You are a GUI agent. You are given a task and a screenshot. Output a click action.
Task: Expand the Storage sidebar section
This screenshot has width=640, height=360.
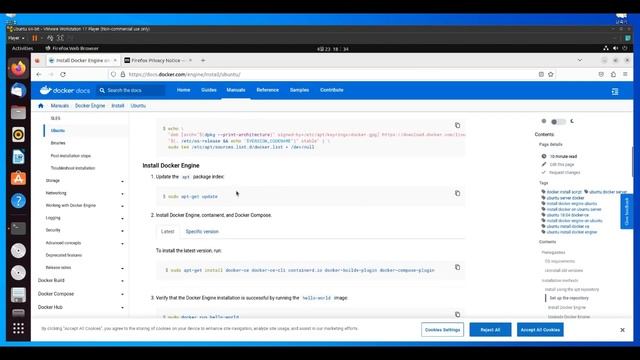(x=122, y=181)
